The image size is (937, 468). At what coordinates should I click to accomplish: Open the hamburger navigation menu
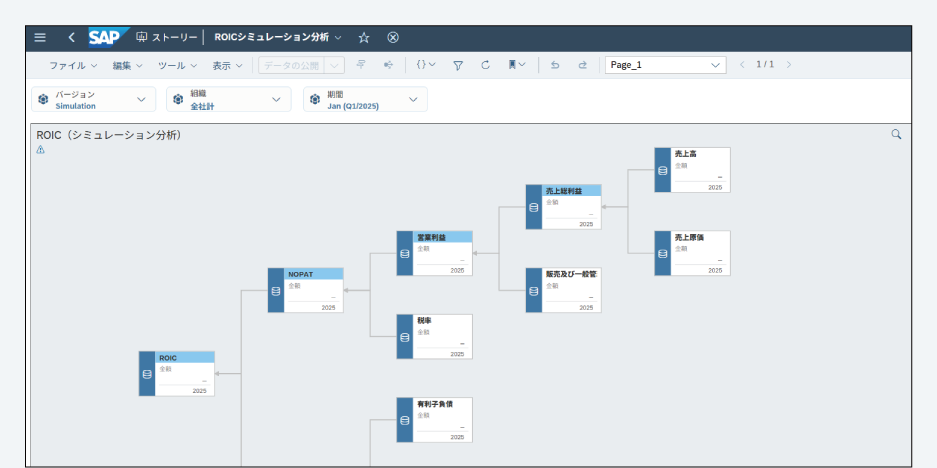click(40, 37)
